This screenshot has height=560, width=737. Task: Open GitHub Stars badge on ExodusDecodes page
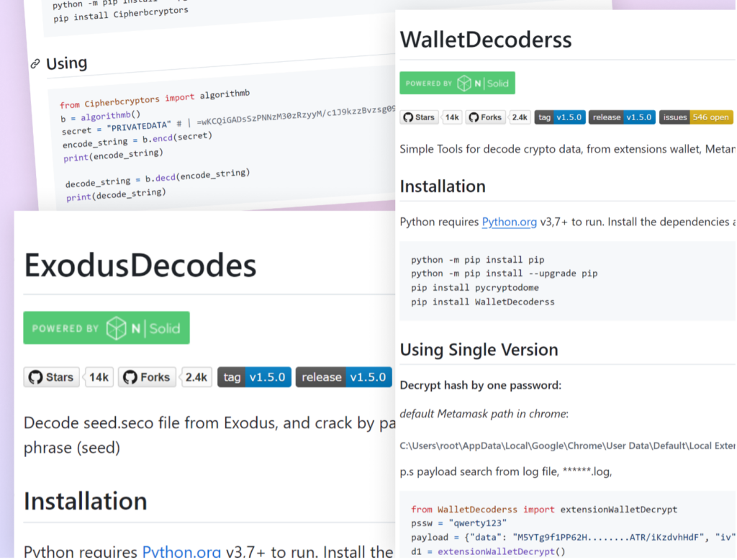tap(51, 377)
